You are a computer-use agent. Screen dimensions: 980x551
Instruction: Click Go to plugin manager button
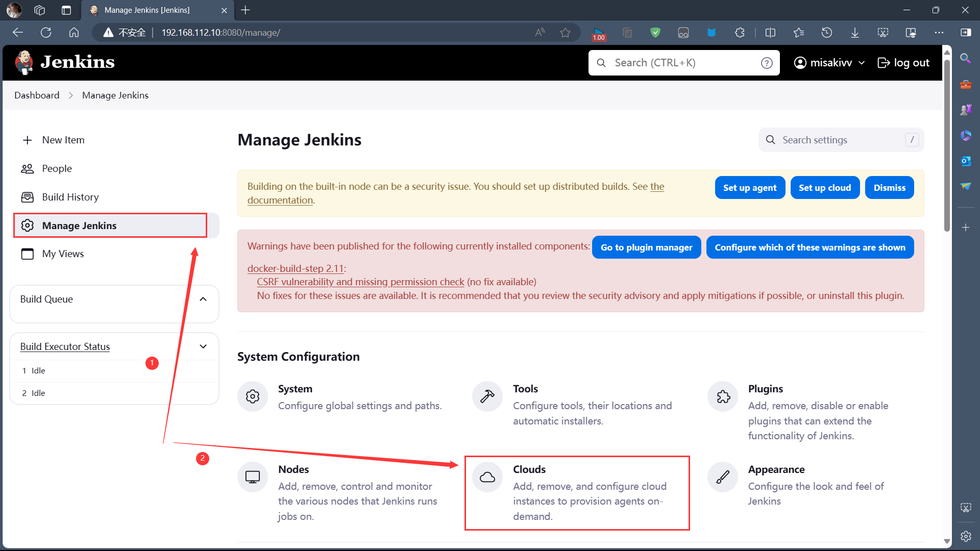(x=646, y=247)
